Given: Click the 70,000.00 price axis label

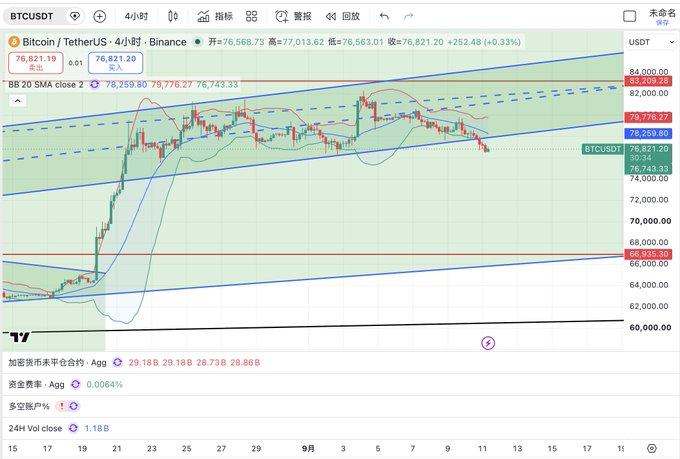Looking at the screenshot, I should tap(650, 221).
